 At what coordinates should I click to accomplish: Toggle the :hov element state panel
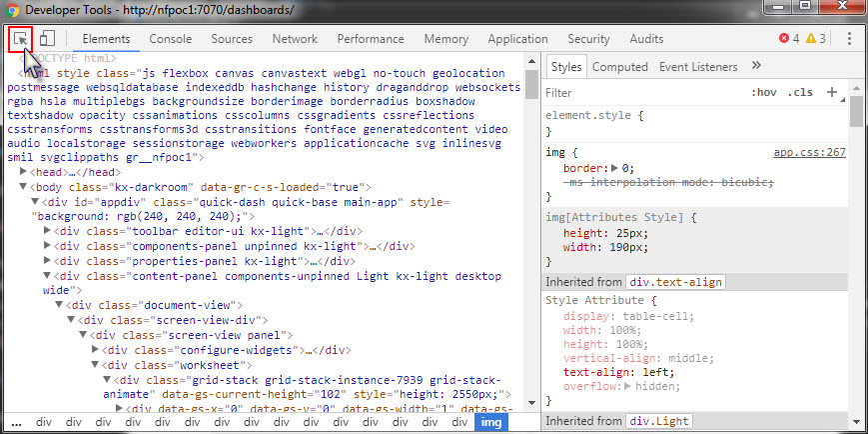point(763,92)
